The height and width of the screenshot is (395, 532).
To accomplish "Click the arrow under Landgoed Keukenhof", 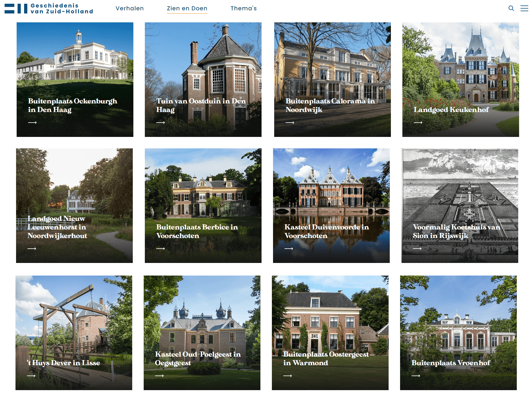I will coord(418,123).
